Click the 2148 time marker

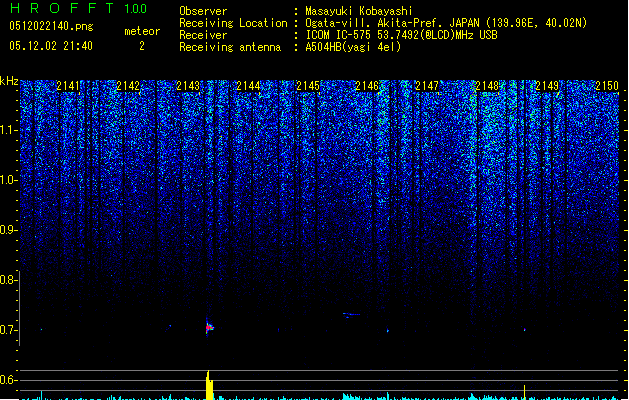(487, 86)
